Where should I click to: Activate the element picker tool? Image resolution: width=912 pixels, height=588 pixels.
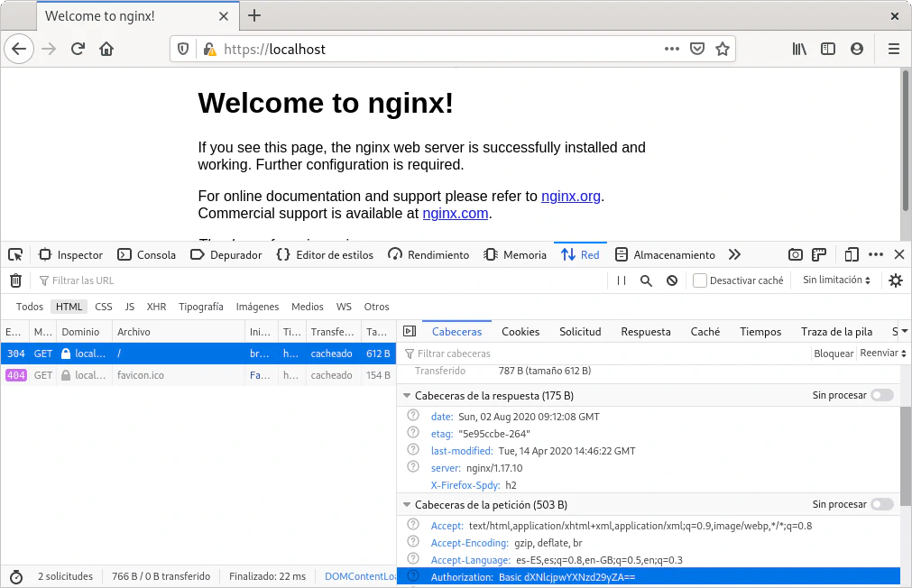click(x=16, y=255)
